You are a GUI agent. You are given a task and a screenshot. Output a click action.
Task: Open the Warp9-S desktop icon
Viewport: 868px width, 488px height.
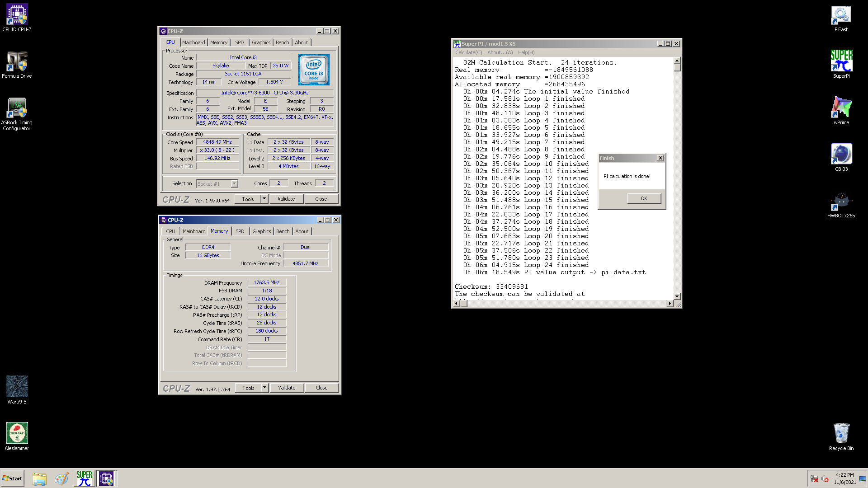[17, 389]
